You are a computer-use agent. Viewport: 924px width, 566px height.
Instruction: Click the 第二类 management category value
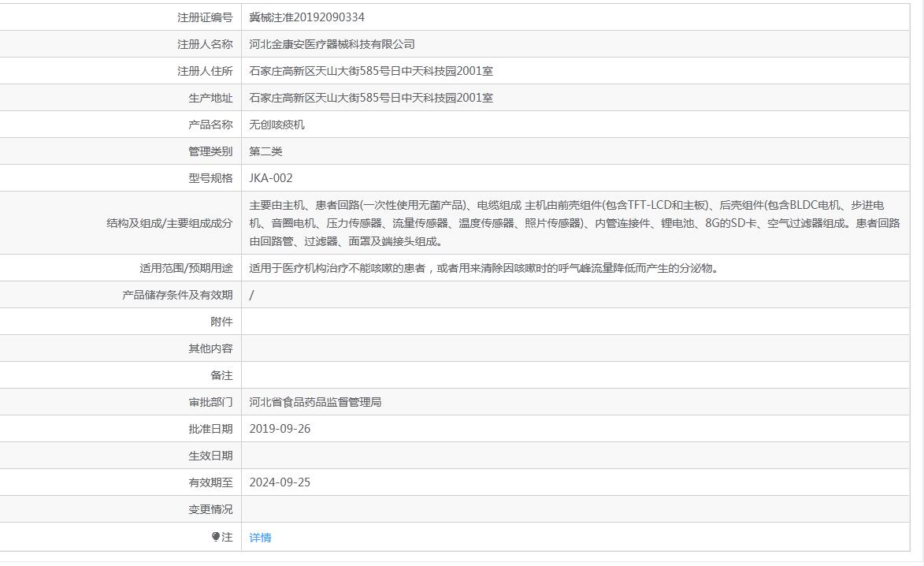pos(265,151)
